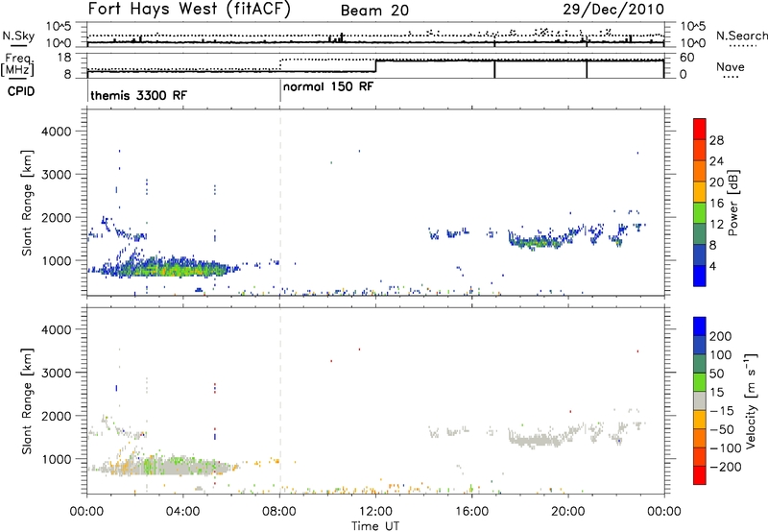Image resolution: width=768 pixels, height=532 pixels.
Task: Click the red bottom of Velocity colorbar
Action: [x=700, y=475]
